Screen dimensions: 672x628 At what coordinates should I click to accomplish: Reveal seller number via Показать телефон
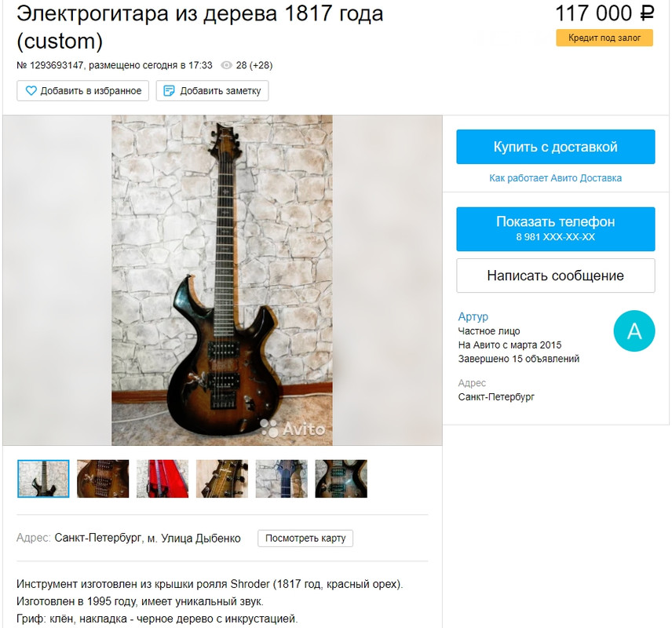coord(556,229)
